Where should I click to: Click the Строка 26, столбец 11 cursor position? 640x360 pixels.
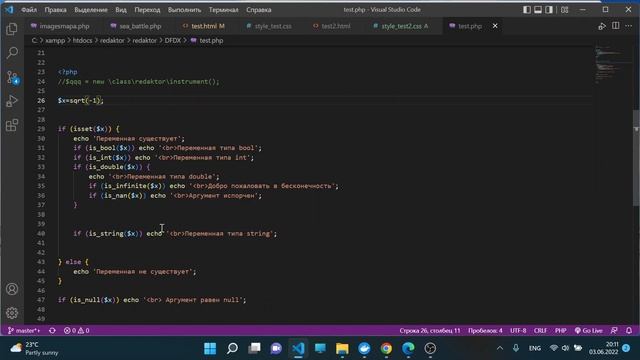(430, 330)
